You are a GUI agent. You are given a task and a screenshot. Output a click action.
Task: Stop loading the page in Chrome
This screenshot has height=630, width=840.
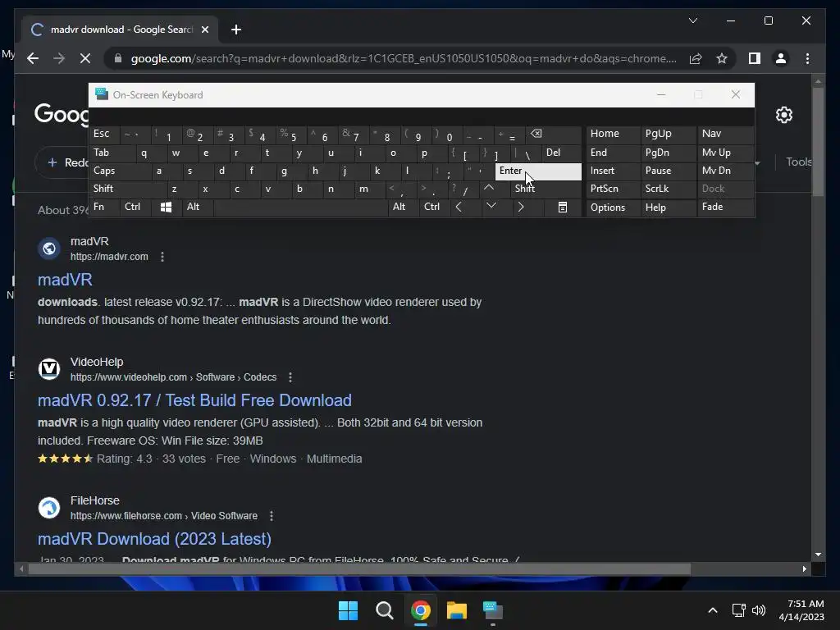click(x=85, y=58)
